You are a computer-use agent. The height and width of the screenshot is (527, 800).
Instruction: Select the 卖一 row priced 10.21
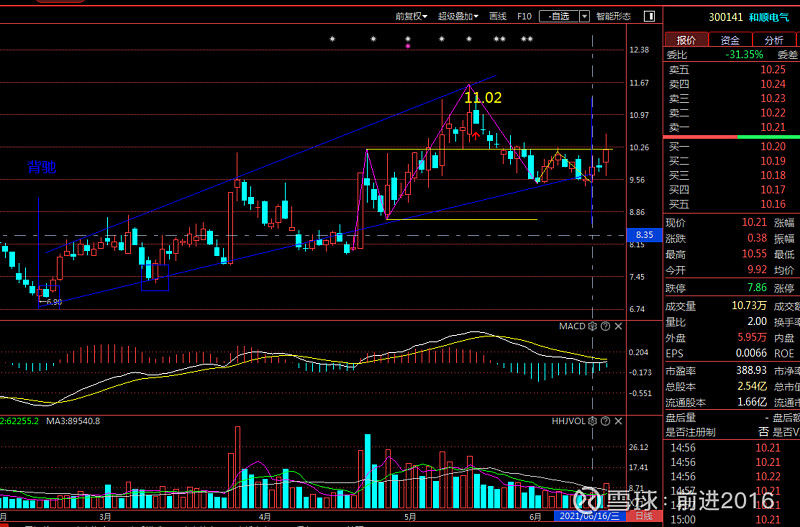732,127
